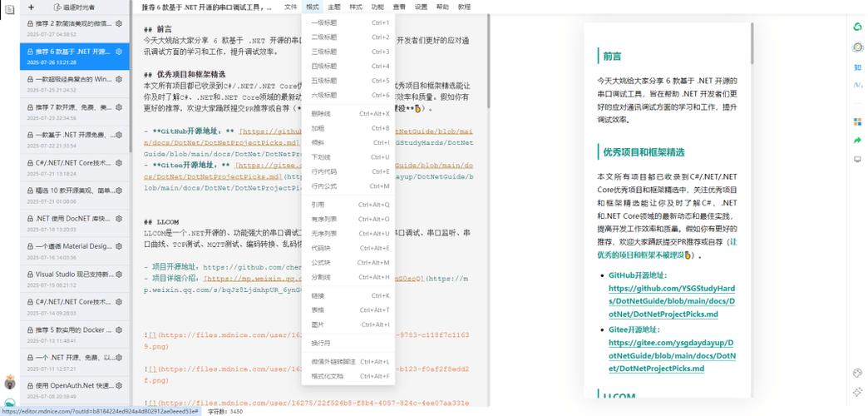Image resolution: width=868 pixels, height=416 pixels.
Task: Open Gitee DotNetProjectPicks link in preview
Action: tap(672, 355)
